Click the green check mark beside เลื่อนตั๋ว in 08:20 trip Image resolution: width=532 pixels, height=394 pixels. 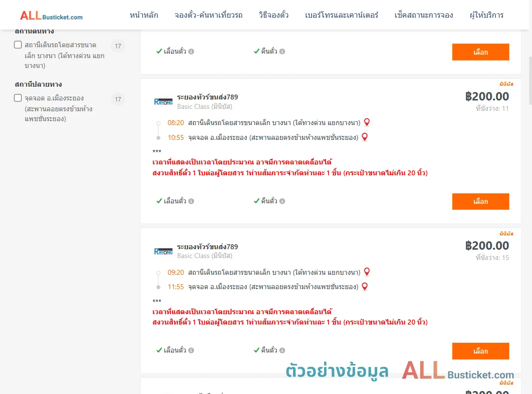[x=159, y=201]
